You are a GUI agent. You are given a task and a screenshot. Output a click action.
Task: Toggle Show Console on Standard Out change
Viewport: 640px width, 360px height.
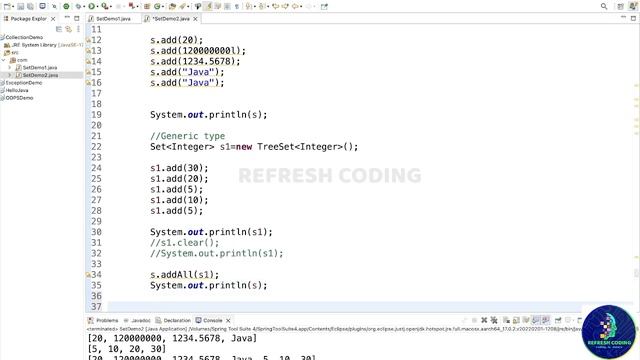tap(536, 320)
